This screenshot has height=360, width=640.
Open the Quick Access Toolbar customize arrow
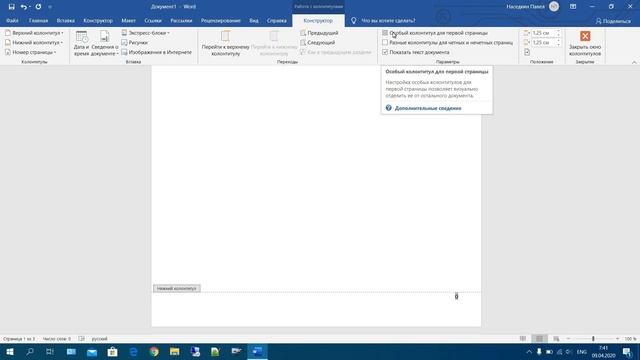50,7
